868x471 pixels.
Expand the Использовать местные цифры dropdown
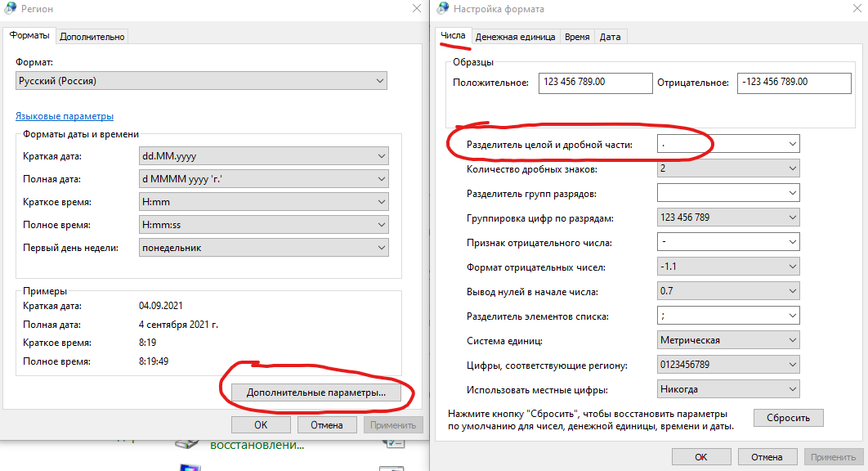pyautogui.click(x=728, y=389)
